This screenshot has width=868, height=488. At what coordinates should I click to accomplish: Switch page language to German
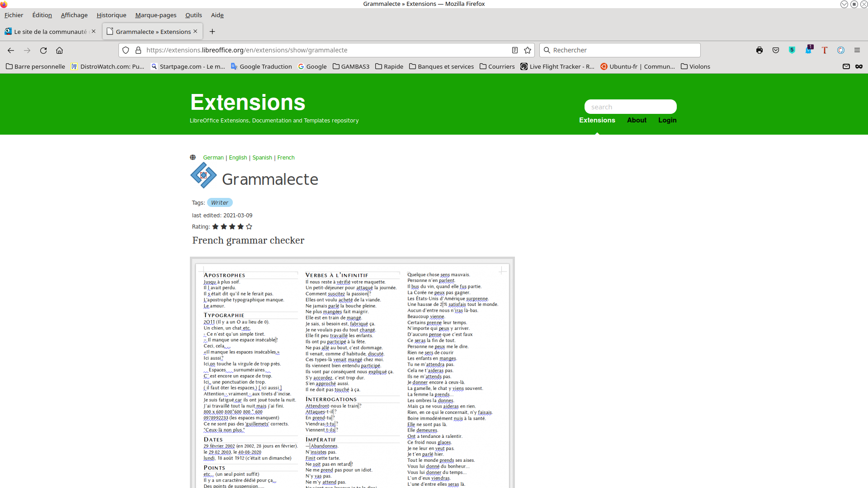213,158
